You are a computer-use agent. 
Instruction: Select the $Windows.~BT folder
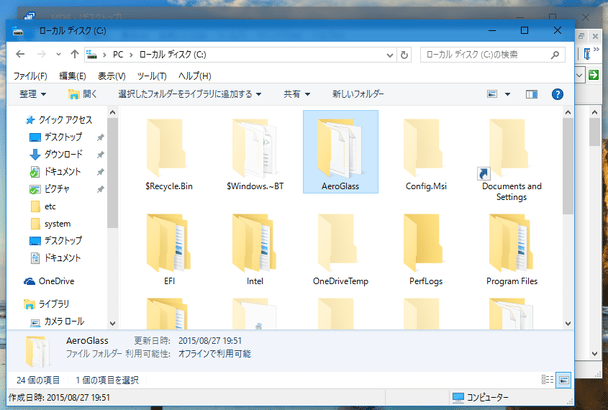255,155
